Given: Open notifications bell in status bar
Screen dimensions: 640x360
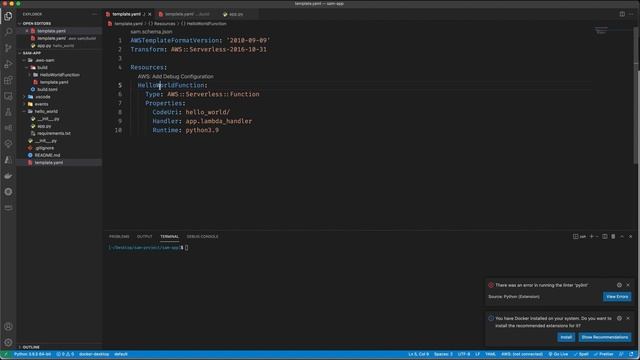Looking at the screenshot, I should click(x=631, y=354).
